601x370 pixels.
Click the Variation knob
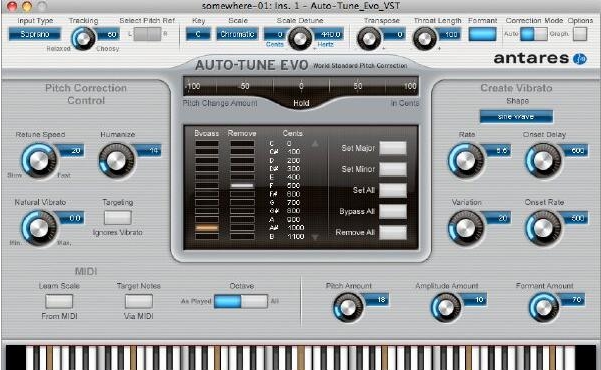click(466, 229)
